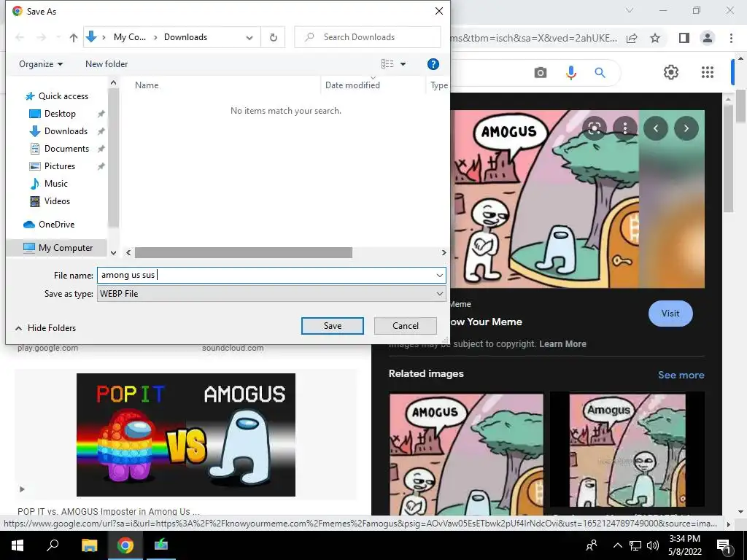Collapse the pane with Hide Folders
Image resolution: width=747 pixels, height=560 pixels.
pyautogui.click(x=46, y=328)
